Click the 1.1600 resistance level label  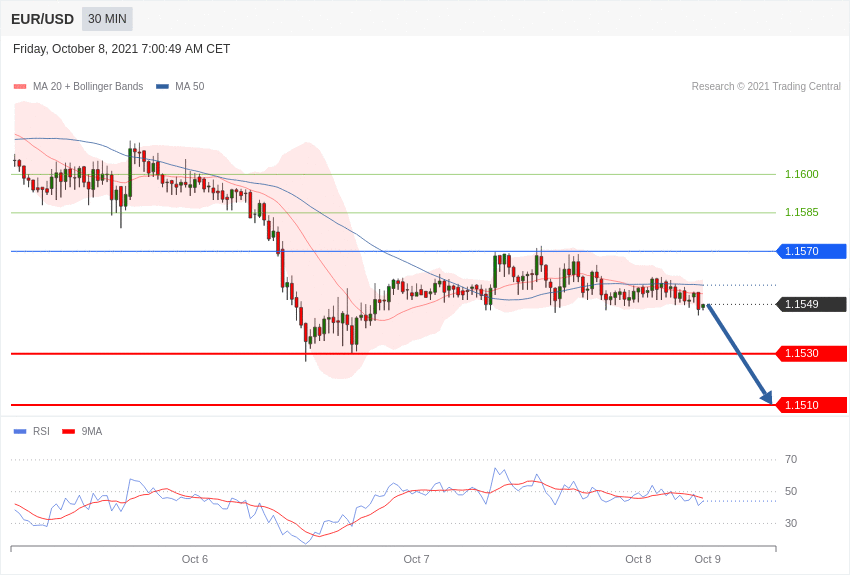(802, 174)
